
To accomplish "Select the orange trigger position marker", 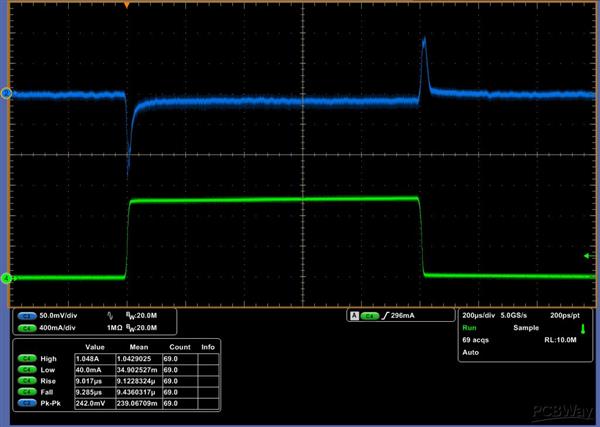I will 127,6.
